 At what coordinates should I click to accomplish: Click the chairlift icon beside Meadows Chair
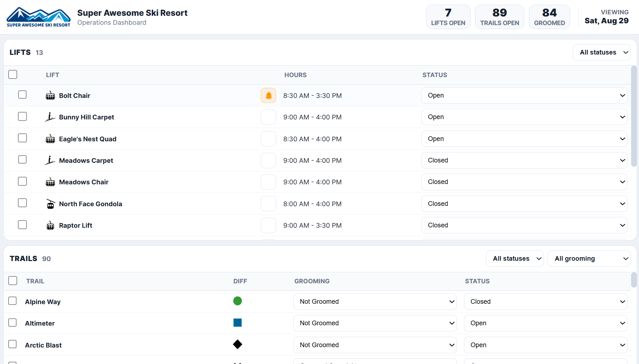[50, 182]
